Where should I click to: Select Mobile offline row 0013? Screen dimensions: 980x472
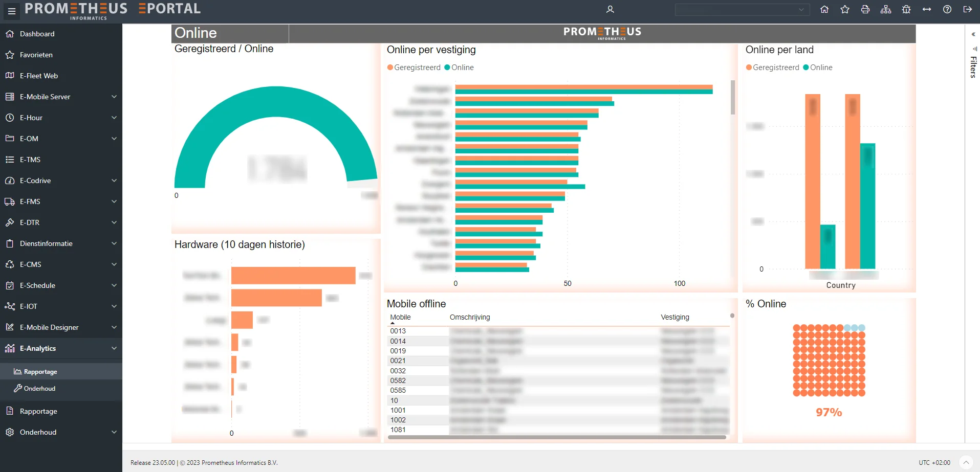[x=559, y=331]
